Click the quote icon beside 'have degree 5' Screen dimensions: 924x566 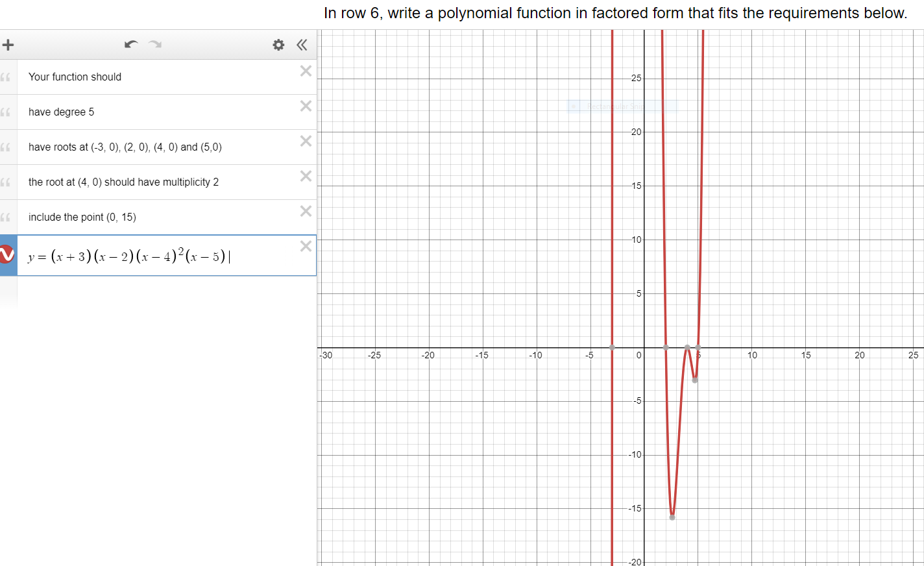point(6,112)
